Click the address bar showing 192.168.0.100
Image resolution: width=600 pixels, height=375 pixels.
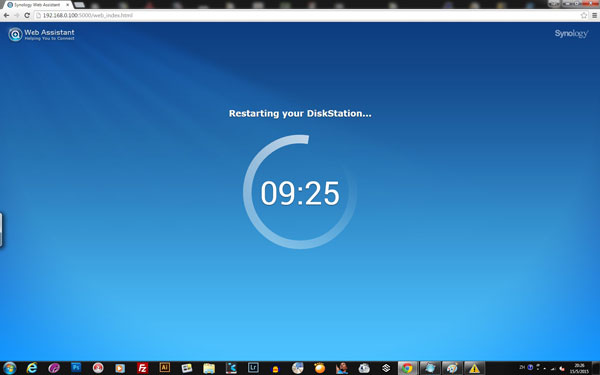coord(306,15)
